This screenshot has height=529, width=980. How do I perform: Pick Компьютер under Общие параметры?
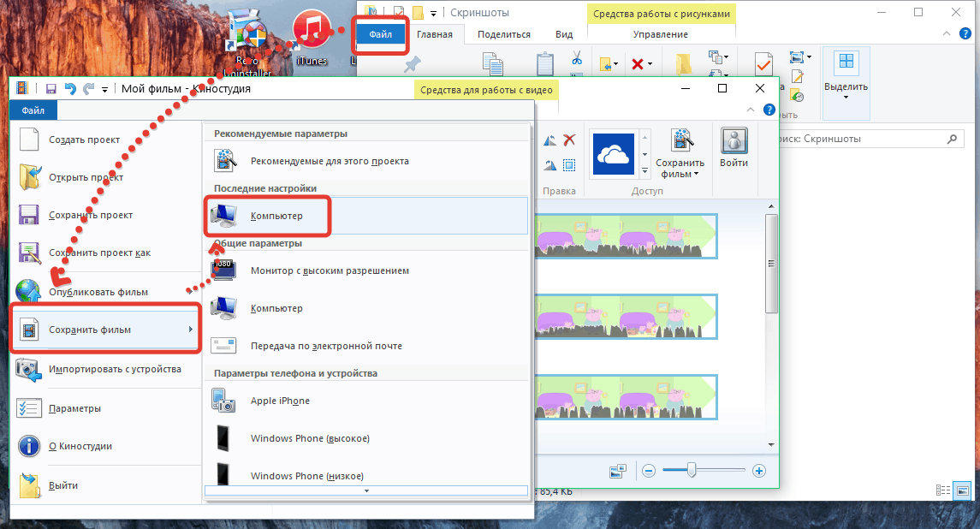pos(366,308)
